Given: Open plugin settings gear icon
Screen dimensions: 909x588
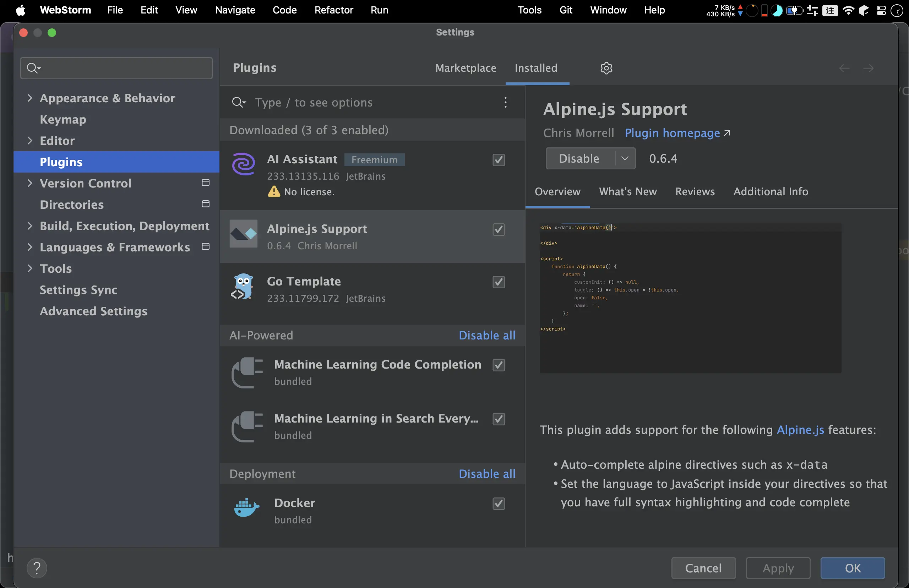Looking at the screenshot, I should pyautogui.click(x=606, y=68).
